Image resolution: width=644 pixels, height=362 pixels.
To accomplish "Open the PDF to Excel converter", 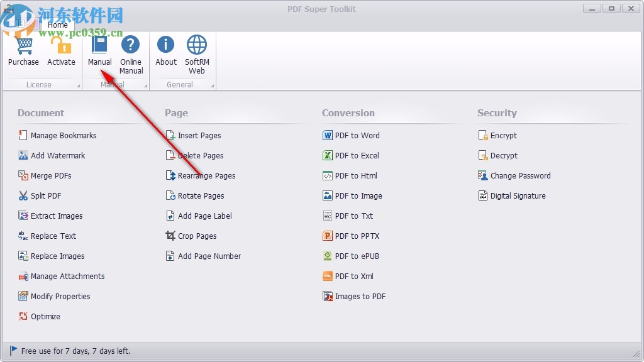I will click(x=358, y=155).
